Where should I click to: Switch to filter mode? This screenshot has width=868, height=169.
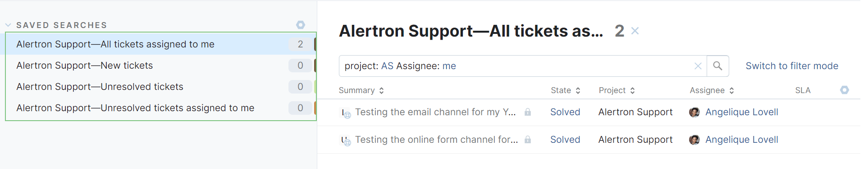click(x=792, y=66)
